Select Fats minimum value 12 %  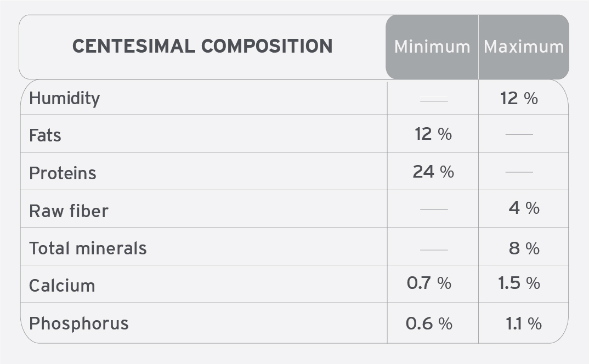[433, 134]
